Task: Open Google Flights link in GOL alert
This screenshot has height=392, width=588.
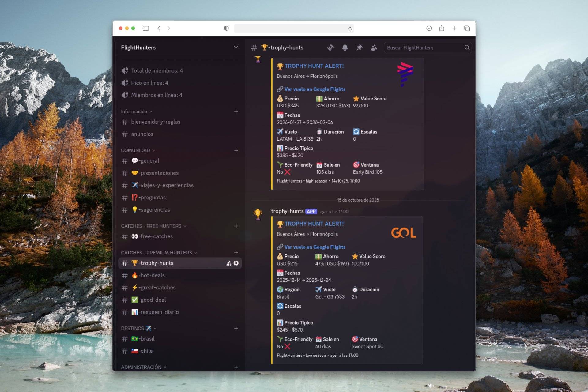Action: click(x=315, y=247)
